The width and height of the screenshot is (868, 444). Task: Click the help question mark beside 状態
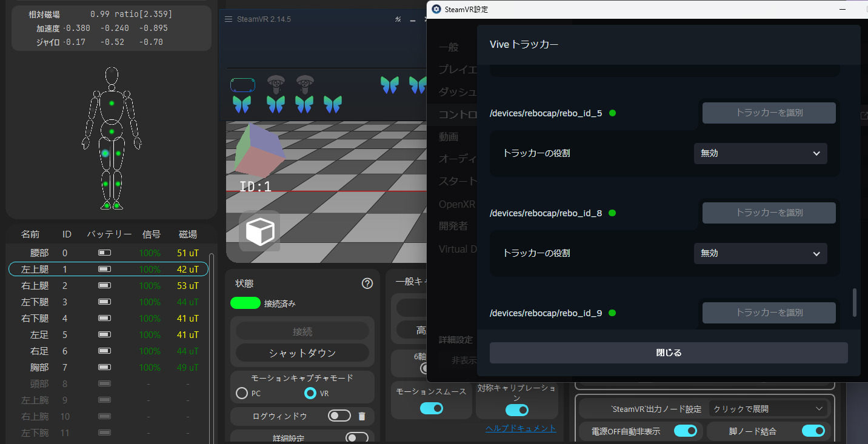[367, 283]
